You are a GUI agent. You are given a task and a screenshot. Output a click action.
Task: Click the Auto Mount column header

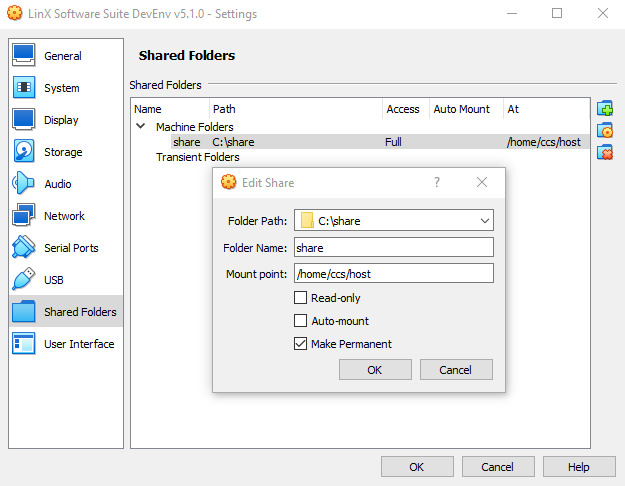coord(466,108)
